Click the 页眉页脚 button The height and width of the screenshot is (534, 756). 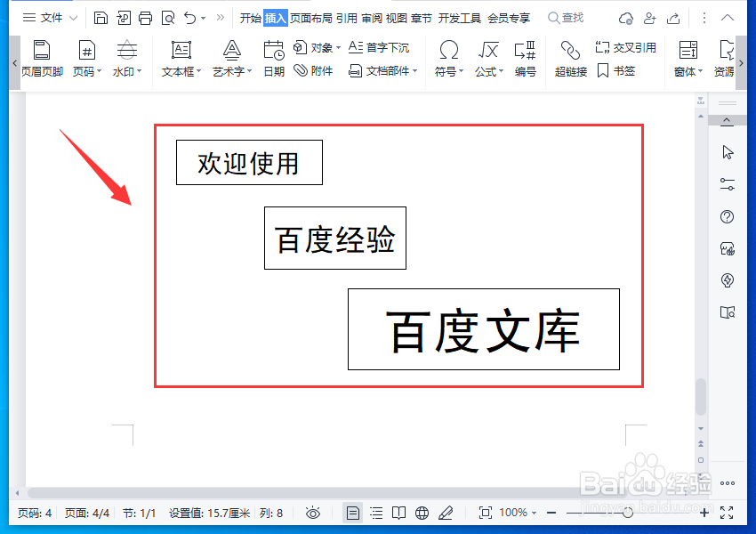point(42,59)
